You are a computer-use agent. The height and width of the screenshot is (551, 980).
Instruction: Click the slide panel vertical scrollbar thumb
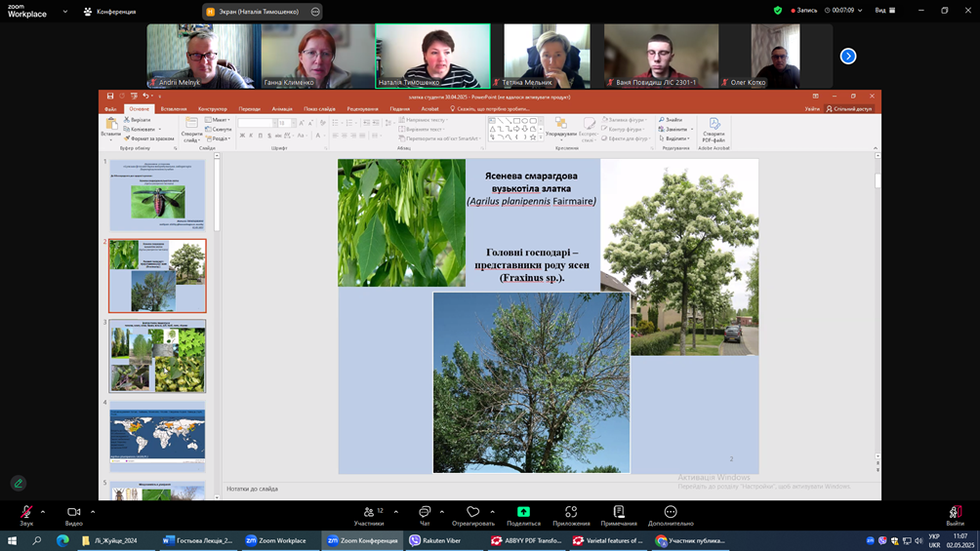point(217,195)
